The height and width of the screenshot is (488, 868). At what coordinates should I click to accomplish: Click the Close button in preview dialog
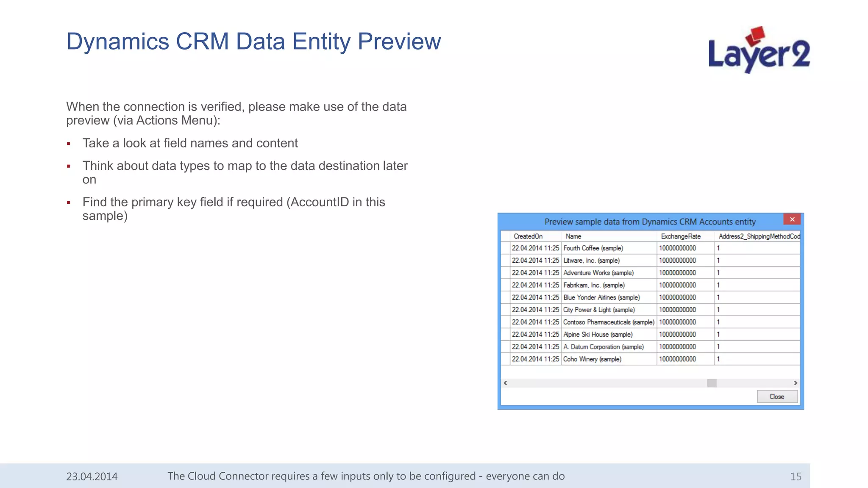(777, 396)
